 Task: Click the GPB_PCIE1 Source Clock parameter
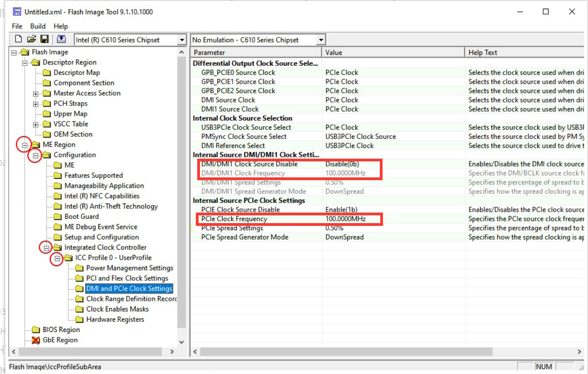click(238, 81)
